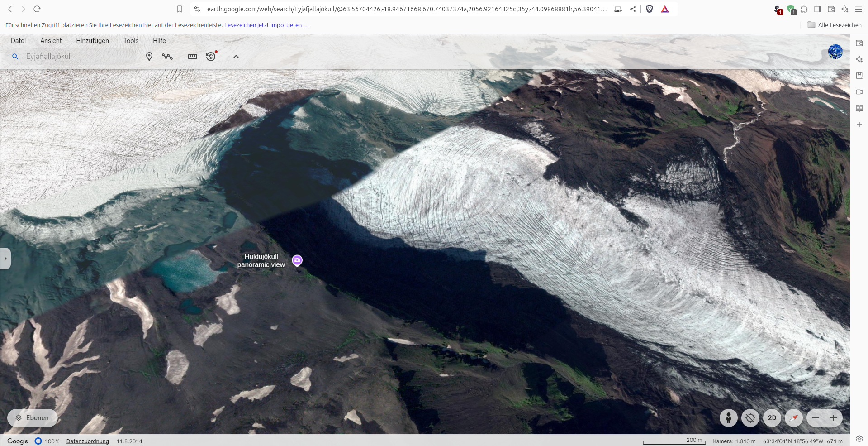868x446 pixels.
Task: Open the Alle Lesezeichen folder
Action: (x=835, y=25)
